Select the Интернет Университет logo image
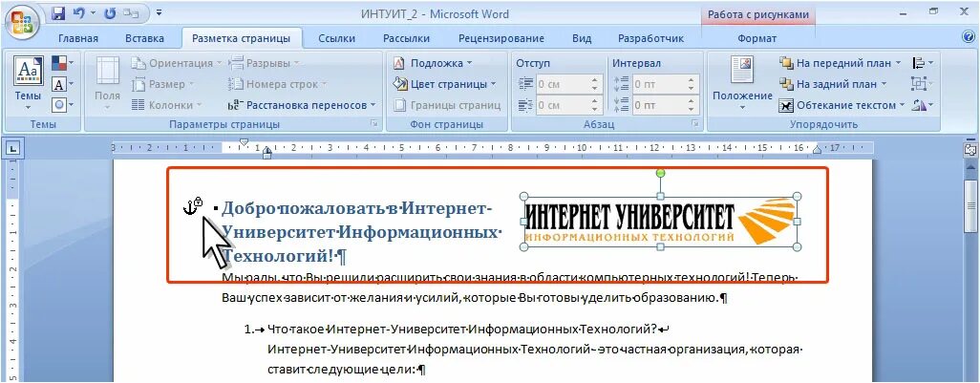The height and width of the screenshot is (383, 980). 661,222
